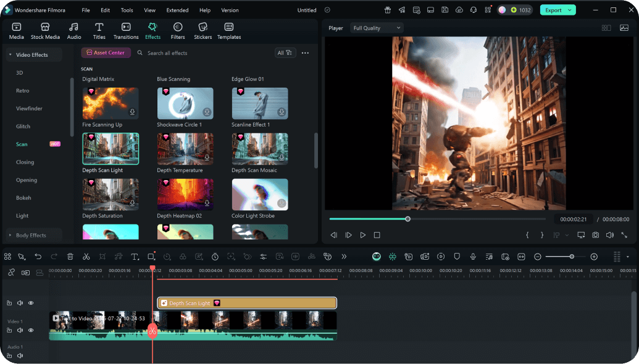The image size is (639, 364).
Task: Select the text tool in timeline toolbar
Action: 135,257
